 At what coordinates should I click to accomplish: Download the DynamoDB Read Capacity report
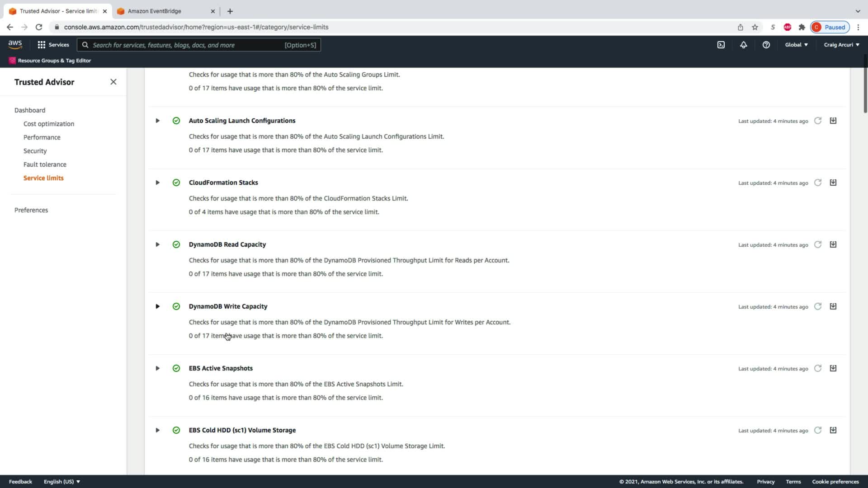[x=833, y=244]
